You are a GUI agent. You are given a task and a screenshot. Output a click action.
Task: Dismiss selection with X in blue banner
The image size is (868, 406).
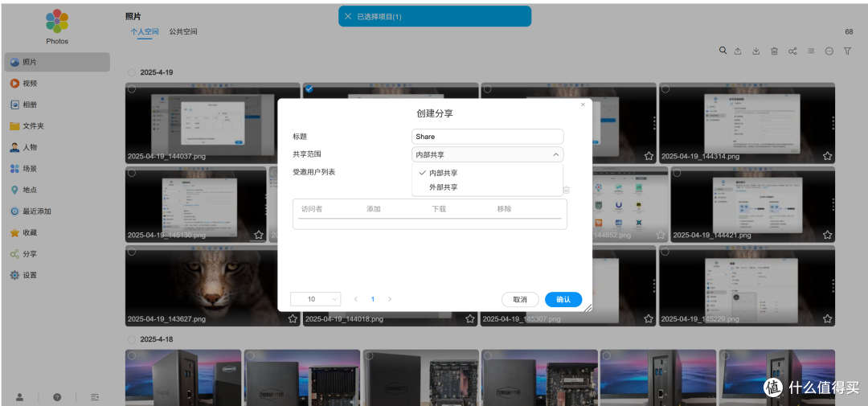[x=348, y=17]
